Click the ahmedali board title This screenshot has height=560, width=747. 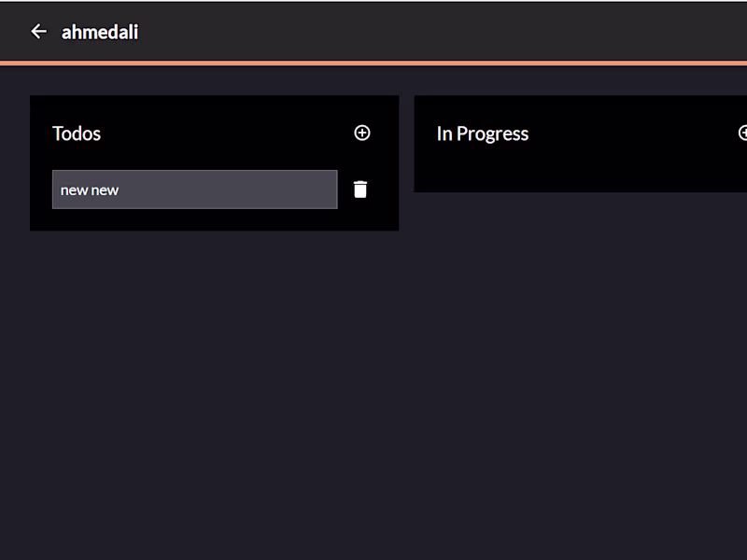point(100,32)
